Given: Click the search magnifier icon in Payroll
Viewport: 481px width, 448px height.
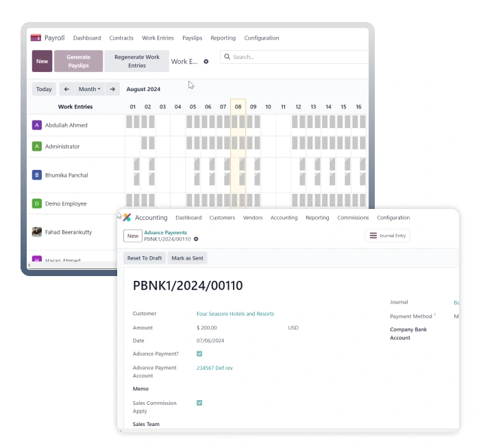Looking at the screenshot, I should [x=227, y=57].
